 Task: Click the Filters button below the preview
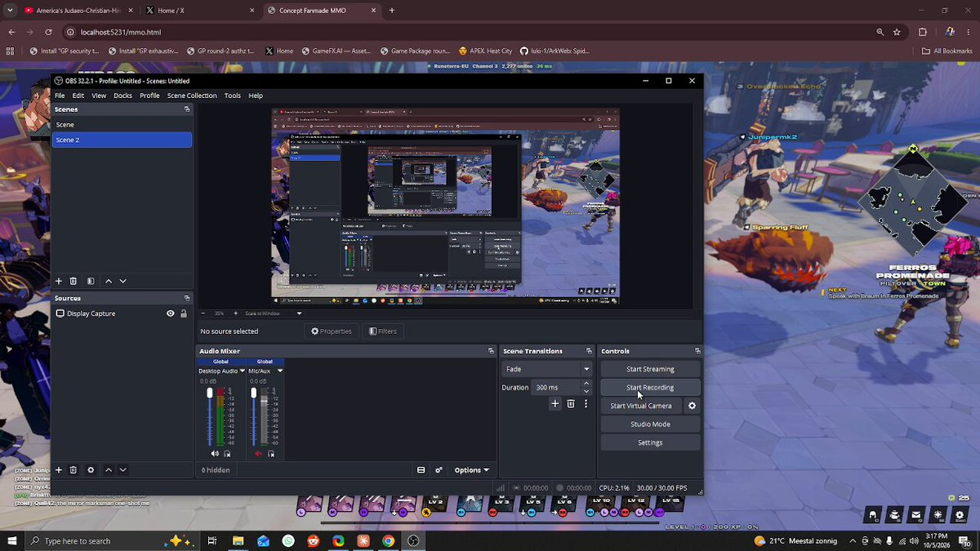tap(383, 331)
